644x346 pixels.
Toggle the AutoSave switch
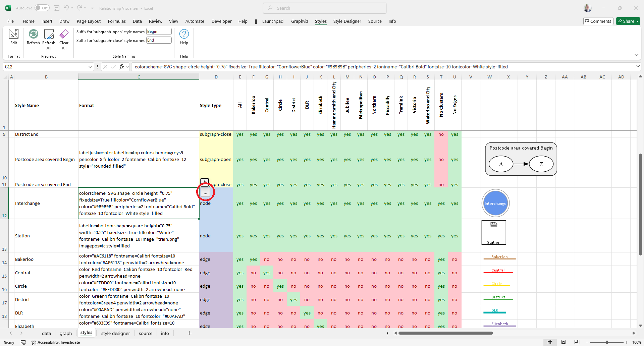(x=42, y=8)
